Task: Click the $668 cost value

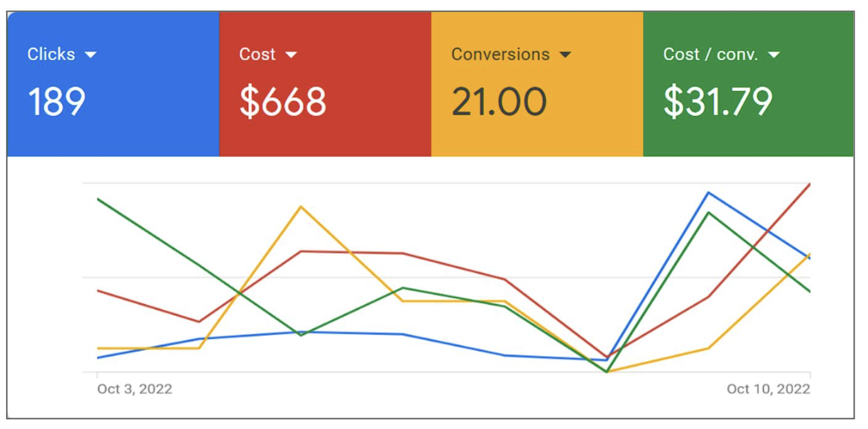Action: (x=283, y=102)
